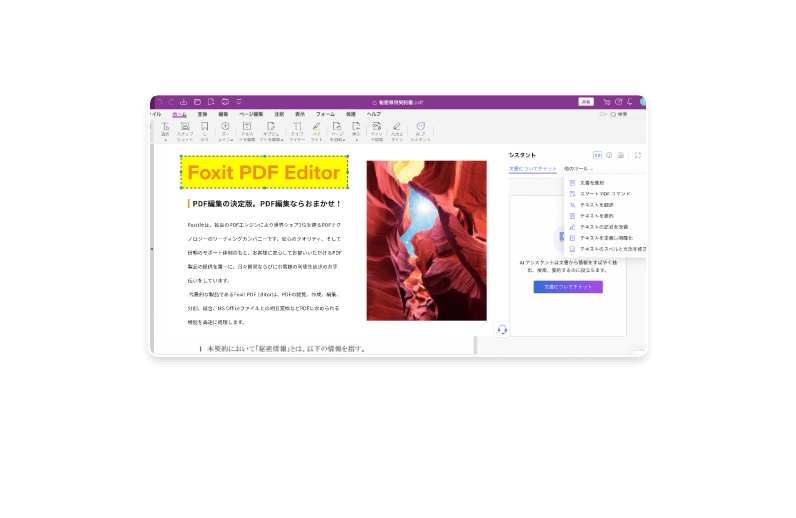Open the ページ編集 ribbon tab
Viewport: 796px width, 518px height.
pos(251,114)
